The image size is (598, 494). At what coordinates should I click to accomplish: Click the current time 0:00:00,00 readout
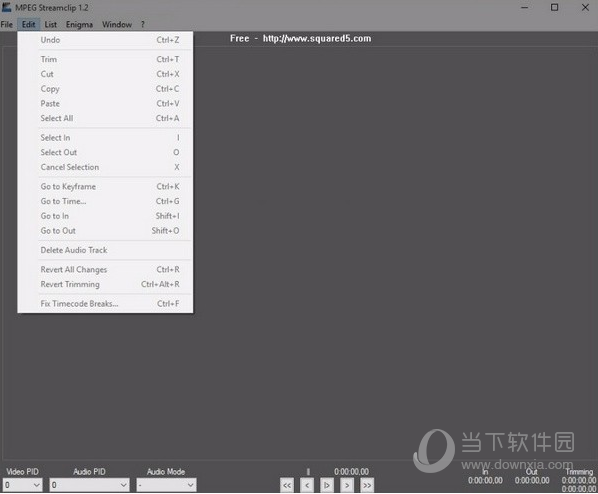coord(352,472)
